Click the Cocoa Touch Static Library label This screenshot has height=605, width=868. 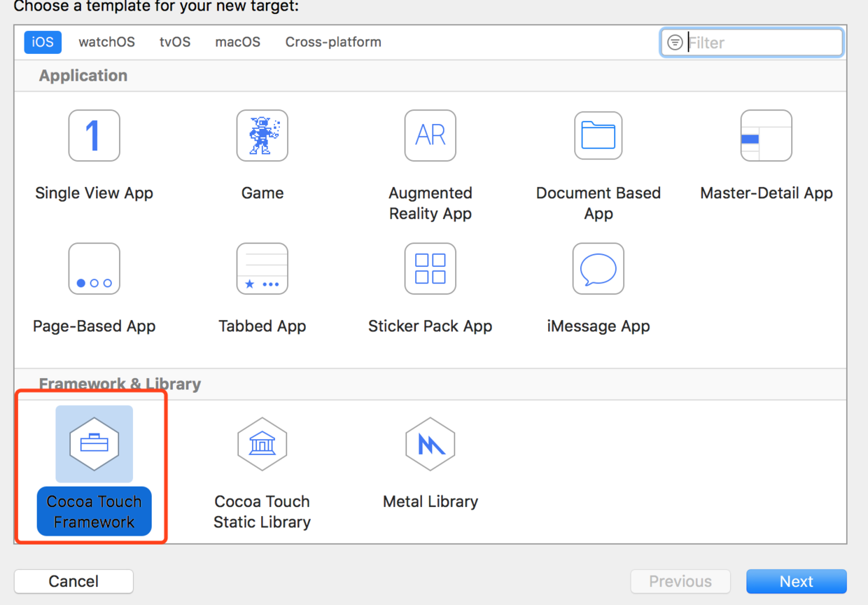262,512
